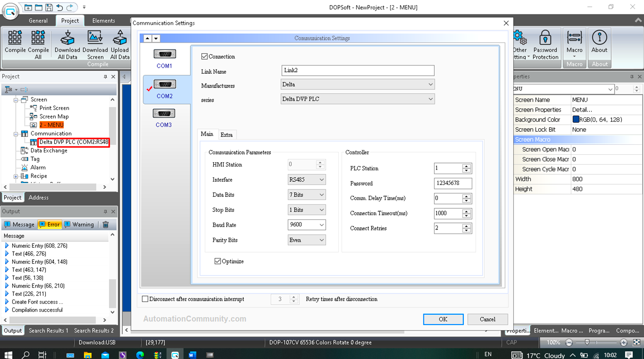Toggle the Optimize checkbox

point(218,261)
